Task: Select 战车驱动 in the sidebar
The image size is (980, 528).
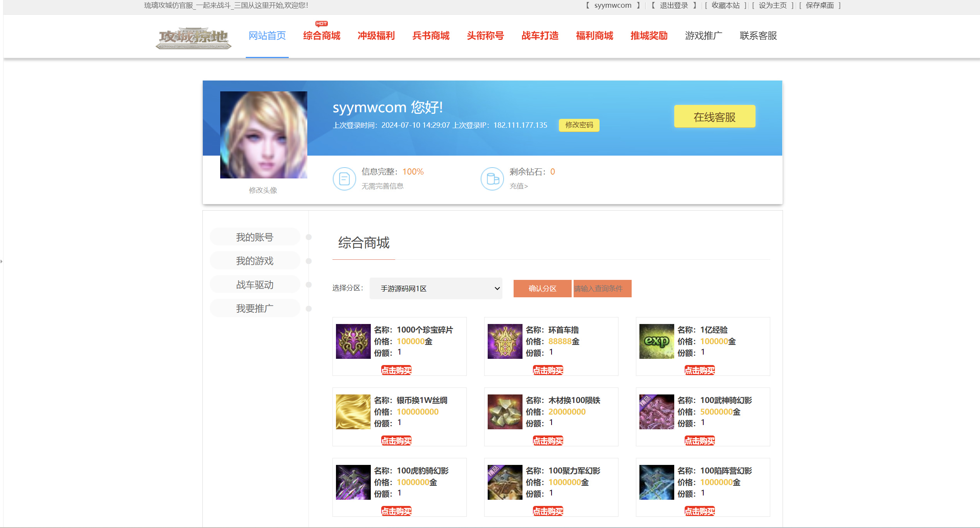Action: [x=255, y=285]
